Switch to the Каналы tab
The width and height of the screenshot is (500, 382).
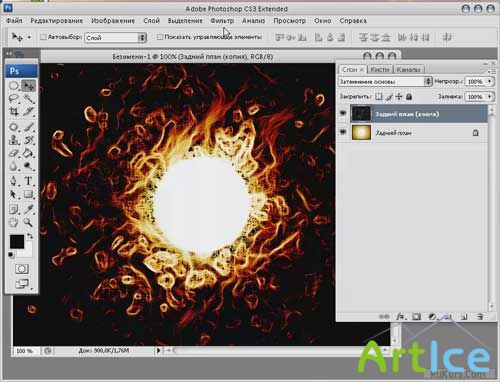tap(408, 69)
